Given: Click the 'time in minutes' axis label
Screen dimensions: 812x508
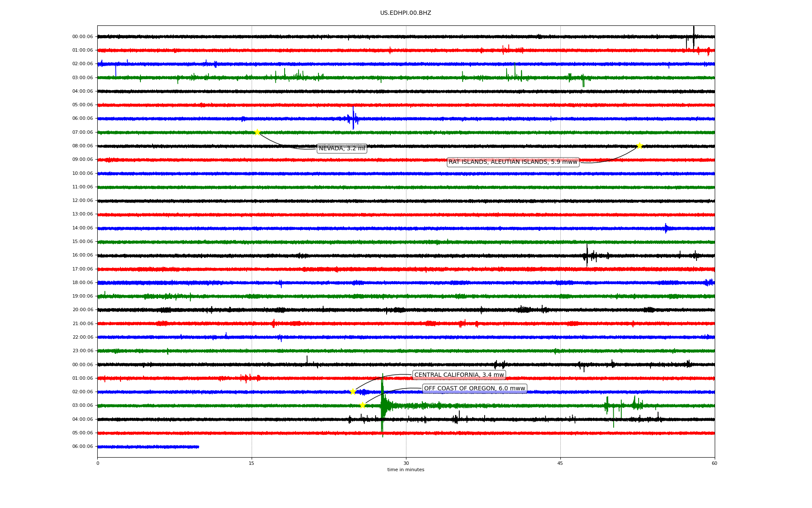Looking at the screenshot, I should point(406,469).
